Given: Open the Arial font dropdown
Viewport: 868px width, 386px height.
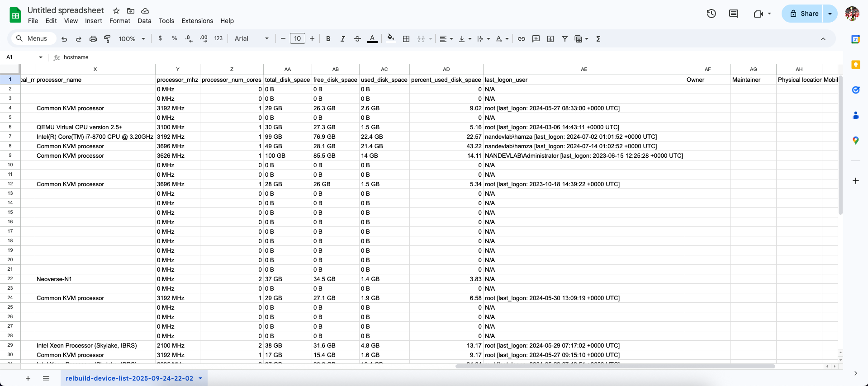Looking at the screenshot, I should pos(251,39).
